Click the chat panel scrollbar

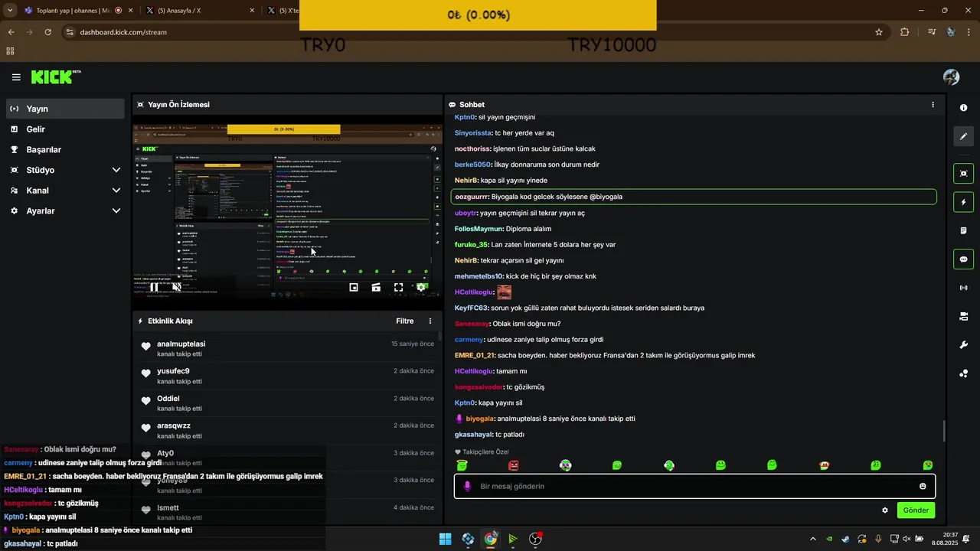coord(944,431)
